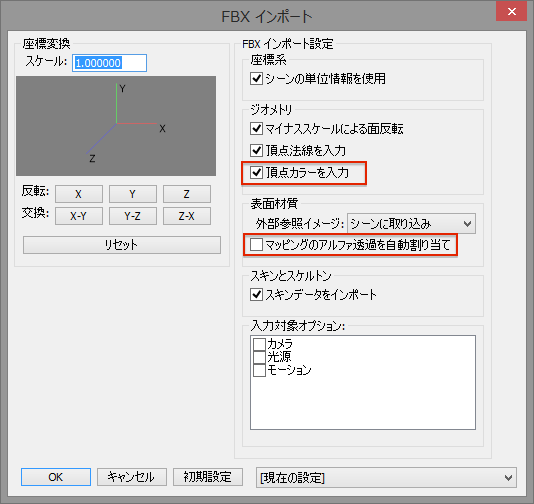
Task: Swap axes with the X-Y button
Action: (79, 216)
